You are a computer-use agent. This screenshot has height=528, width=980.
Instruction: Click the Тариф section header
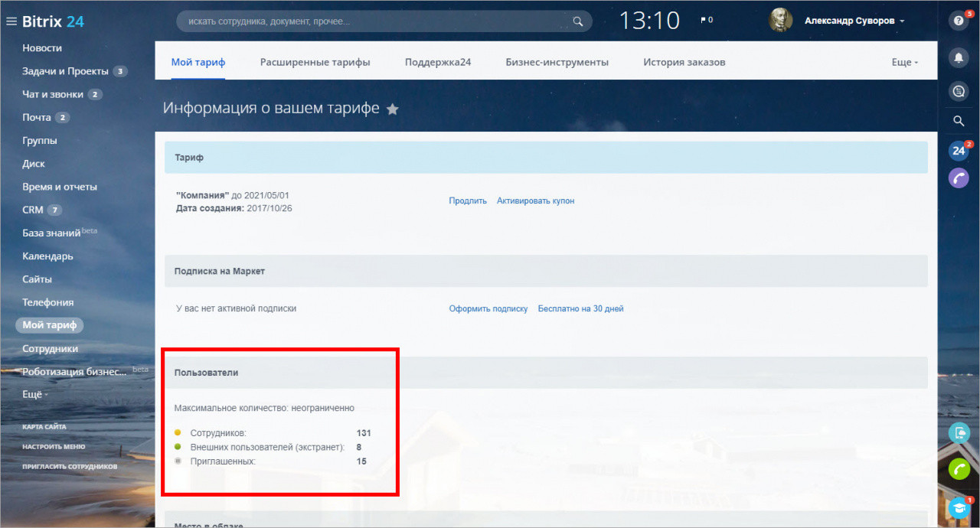point(546,157)
